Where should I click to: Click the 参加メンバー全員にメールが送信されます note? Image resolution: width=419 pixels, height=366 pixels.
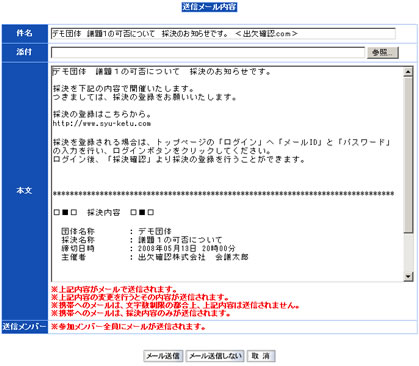tap(128, 327)
